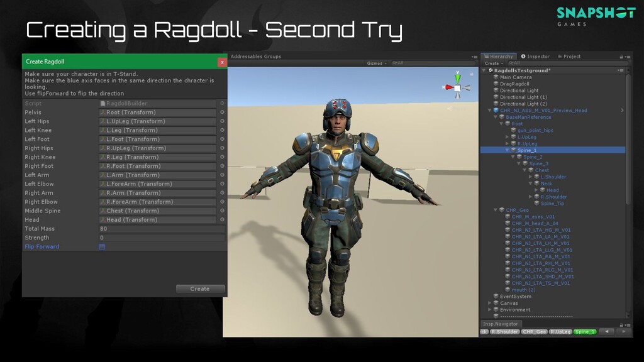The height and width of the screenshot is (362, 644).
Task: Expand the Environment node
Action: point(489,309)
